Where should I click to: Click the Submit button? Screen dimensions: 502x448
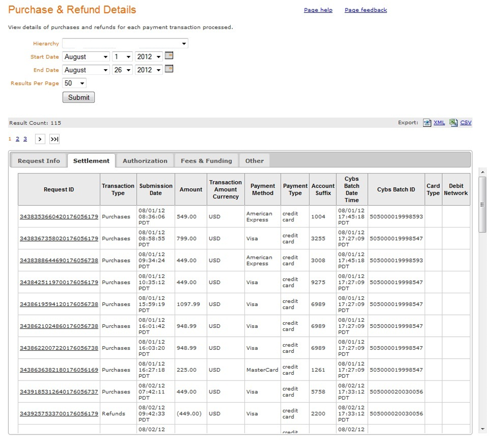click(78, 97)
